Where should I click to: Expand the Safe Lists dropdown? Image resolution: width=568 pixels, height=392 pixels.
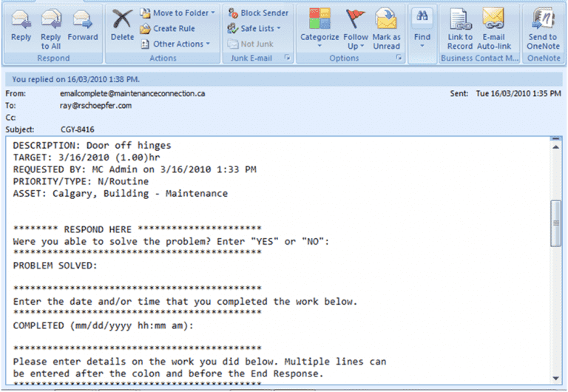pos(254,28)
